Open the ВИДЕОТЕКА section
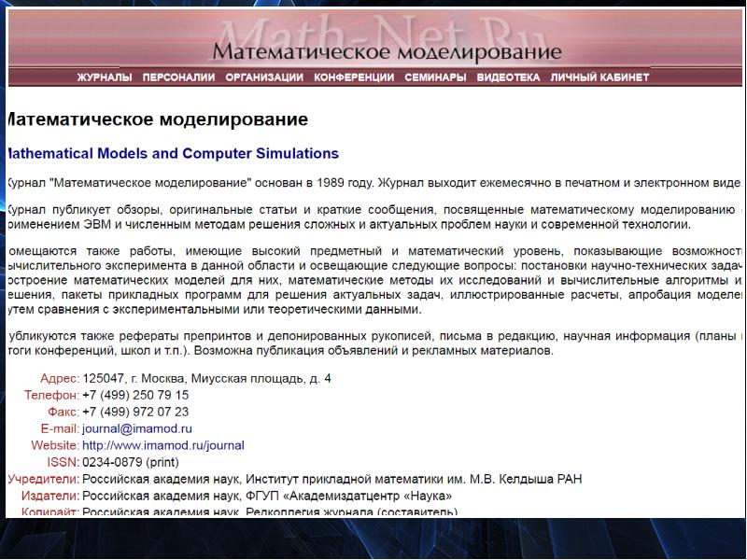Image resolution: width=747 pixels, height=560 pixels. point(508,77)
